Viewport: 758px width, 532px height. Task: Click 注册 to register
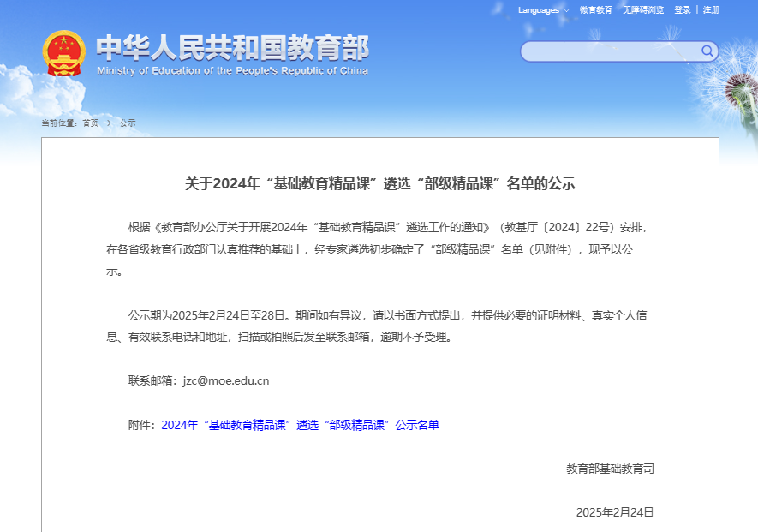711,10
